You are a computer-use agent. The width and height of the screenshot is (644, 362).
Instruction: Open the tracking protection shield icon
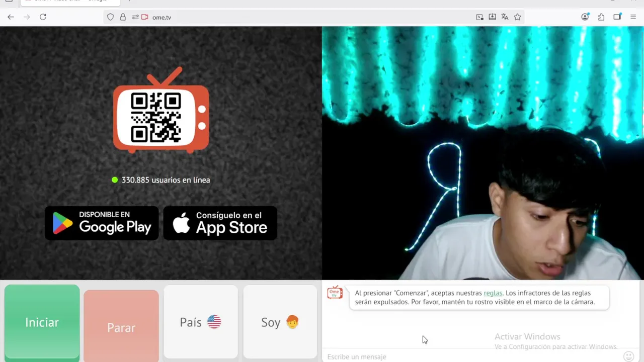(111, 17)
